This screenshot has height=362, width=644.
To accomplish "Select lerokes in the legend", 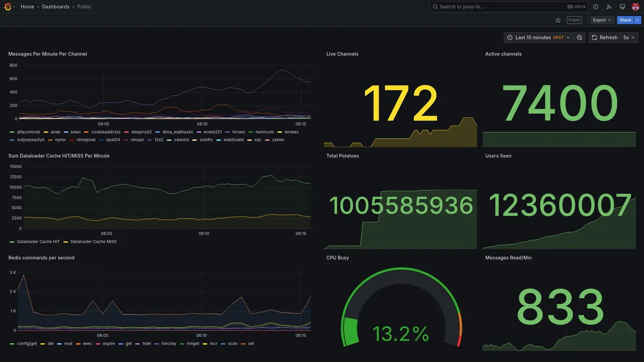I will pos(292,132).
